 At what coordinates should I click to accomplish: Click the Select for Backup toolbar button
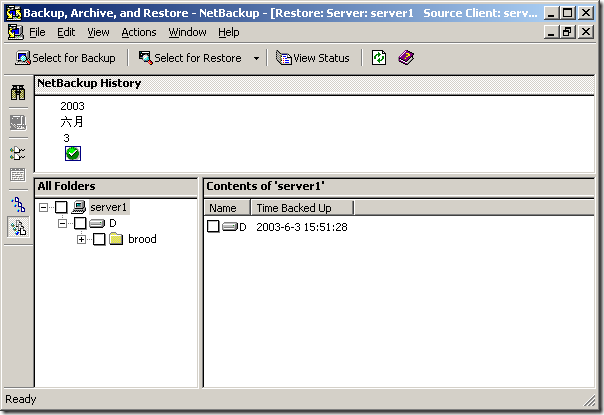[65, 58]
